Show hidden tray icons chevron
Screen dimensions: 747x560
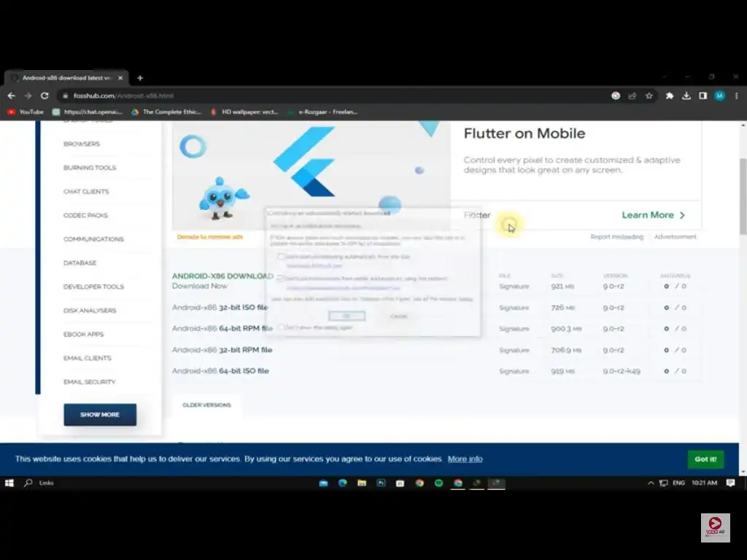pyautogui.click(x=651, y=483)
